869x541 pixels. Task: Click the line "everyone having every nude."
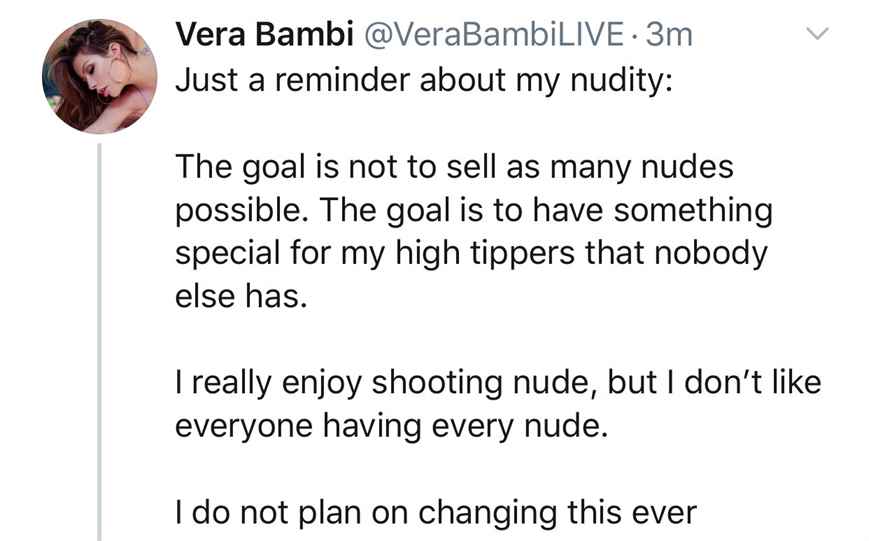(391, 427)
